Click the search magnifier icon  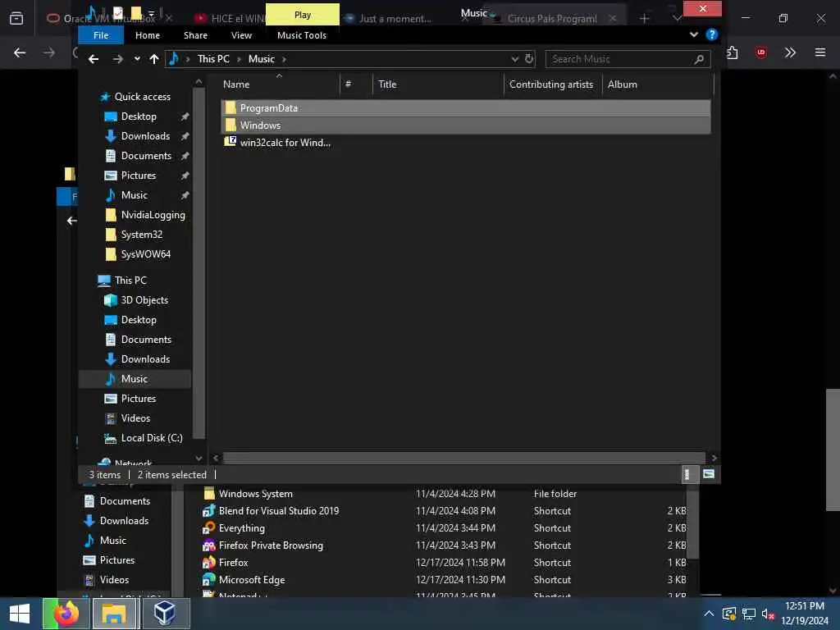pos(699,59)
